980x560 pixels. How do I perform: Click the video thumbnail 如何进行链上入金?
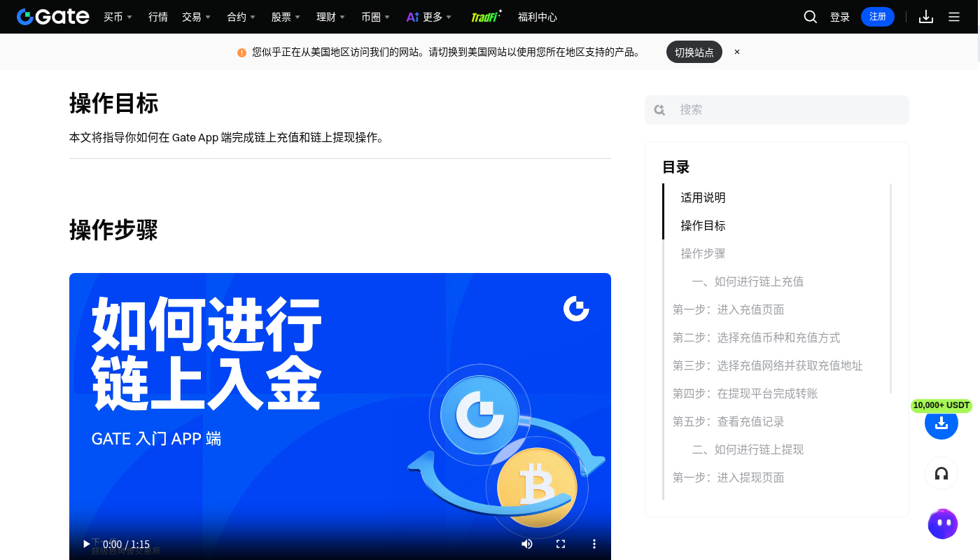[340, 416]
